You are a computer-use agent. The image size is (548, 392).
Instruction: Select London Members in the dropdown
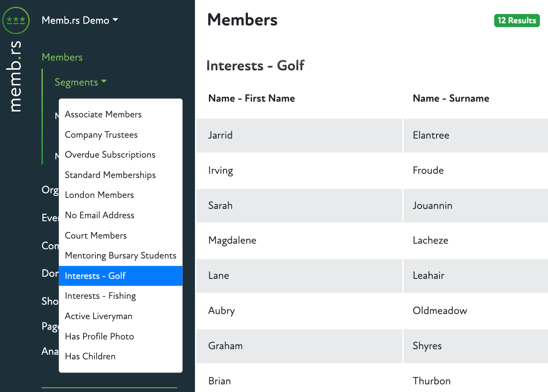(99, 195)
